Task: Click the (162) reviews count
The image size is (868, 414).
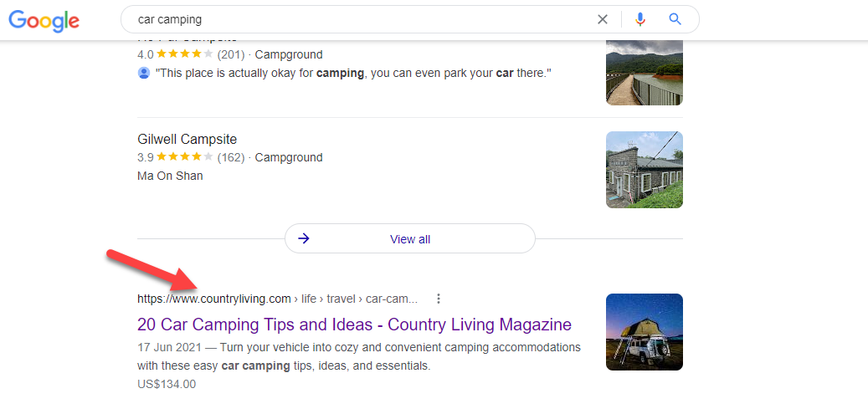Action: tap(231, 157)
